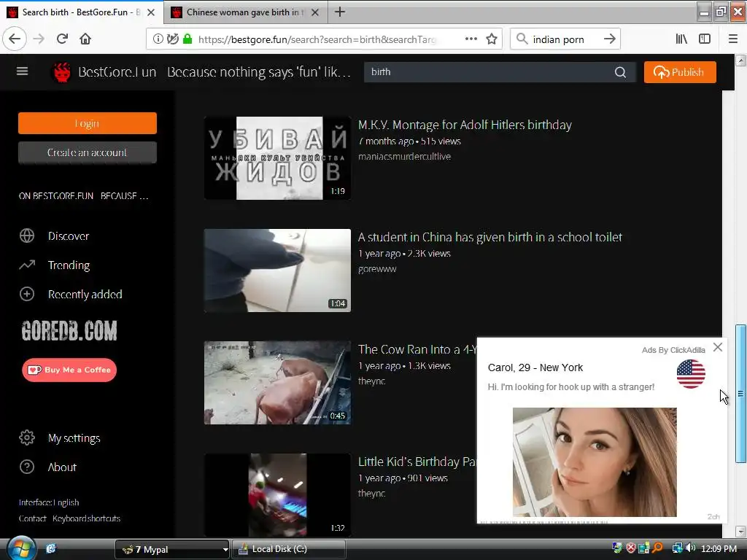Viewport: 747px width, 560px height.
Task: Open the 1:32 birthday party video thumbnail
Action: coord(277,495)
